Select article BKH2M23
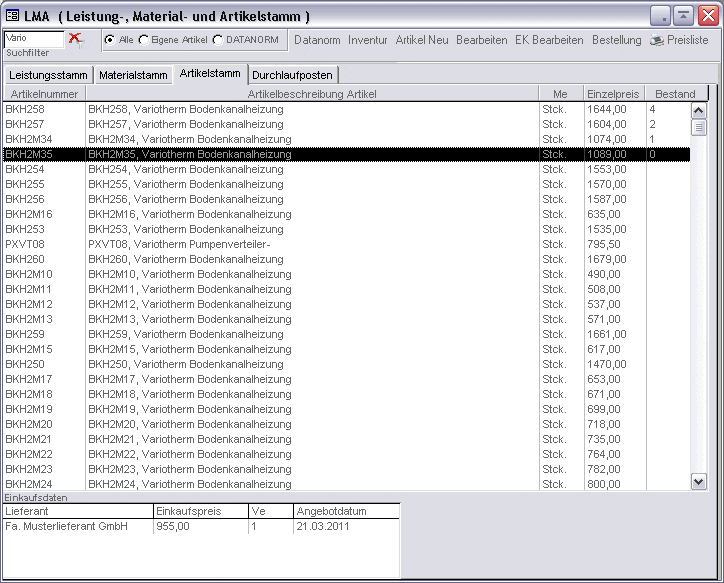 [x=347, y=469]
